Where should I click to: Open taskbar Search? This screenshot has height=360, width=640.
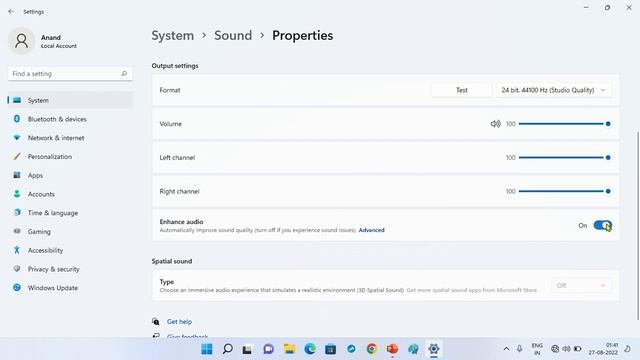pos(227,349)
